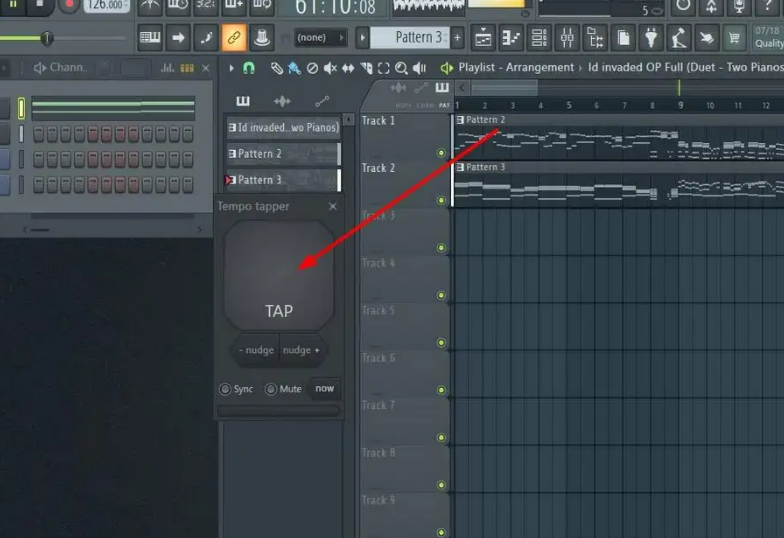Select the playlist Paint brush tool
Screen dimensions: 784x538
(x=294, y=68)
